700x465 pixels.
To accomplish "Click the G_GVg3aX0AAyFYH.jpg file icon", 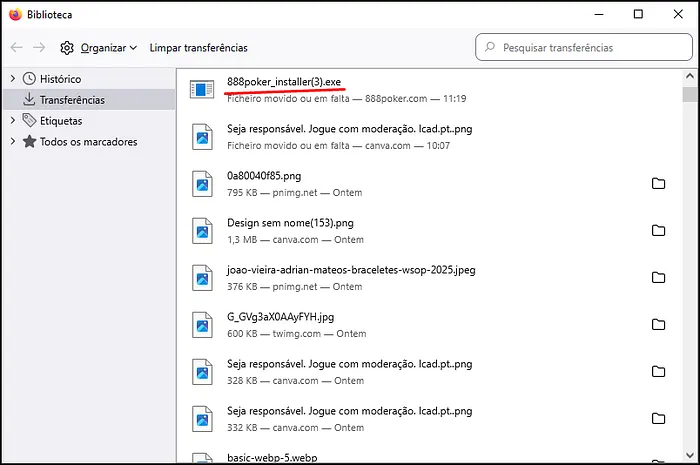I will point(202,325).
